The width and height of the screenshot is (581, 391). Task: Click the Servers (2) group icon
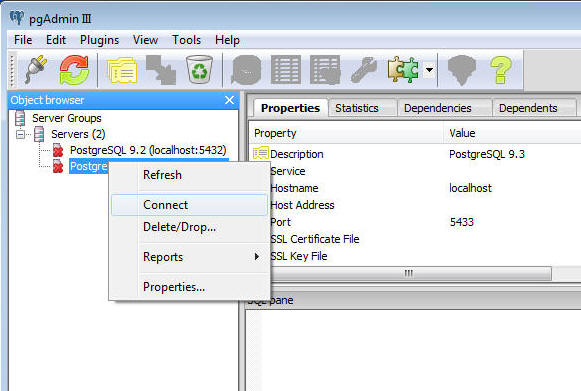point(39,134)
